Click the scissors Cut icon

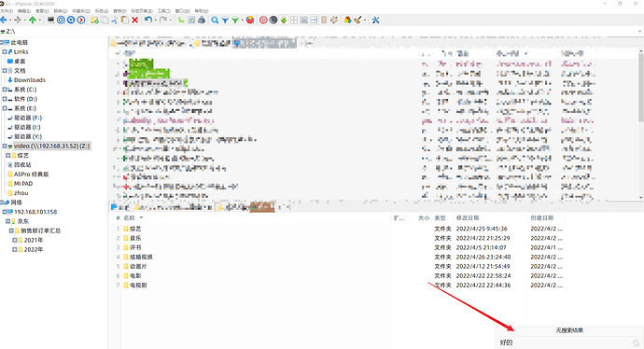[115, 21]
